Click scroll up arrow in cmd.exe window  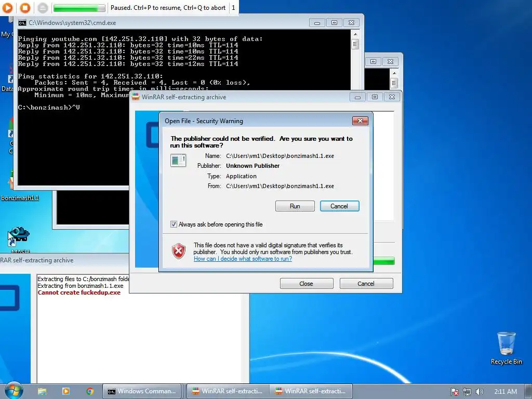[x=355, y=34]
